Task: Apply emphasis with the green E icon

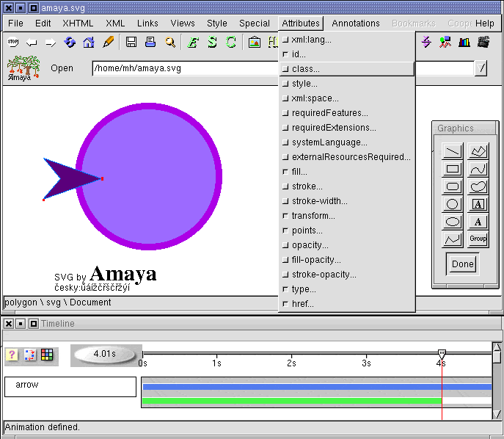Action: point(192,42)
